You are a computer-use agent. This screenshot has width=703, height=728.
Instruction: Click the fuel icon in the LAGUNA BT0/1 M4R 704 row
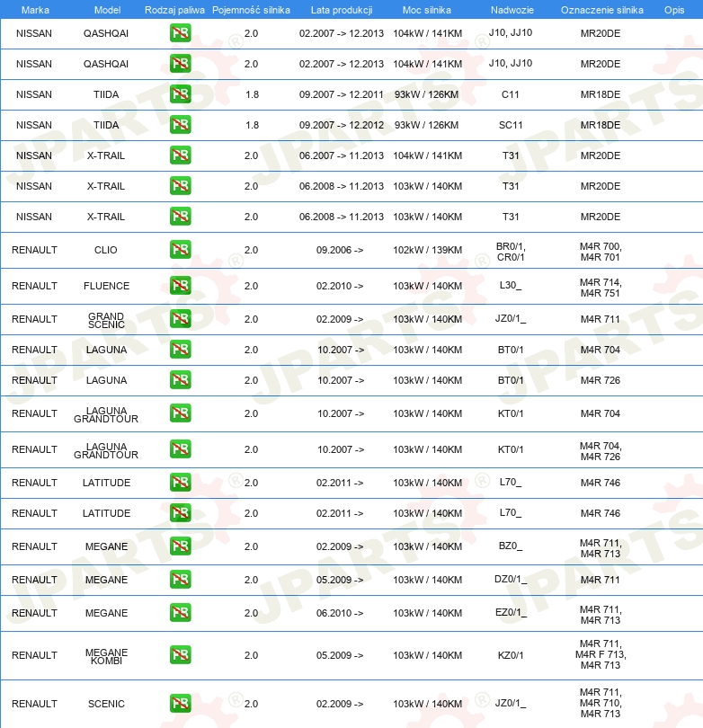point(180,350)
